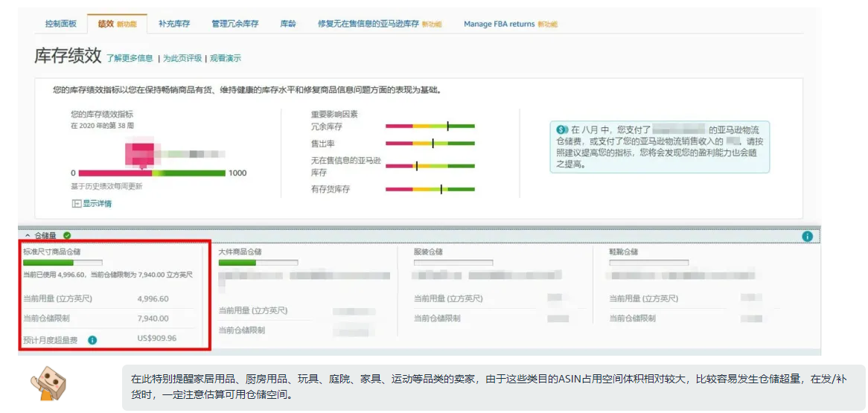Click the 标准尺寸商品仓储 heading
Image resolution: width=868 pixels, height=413 pixels.
[51, 252]
